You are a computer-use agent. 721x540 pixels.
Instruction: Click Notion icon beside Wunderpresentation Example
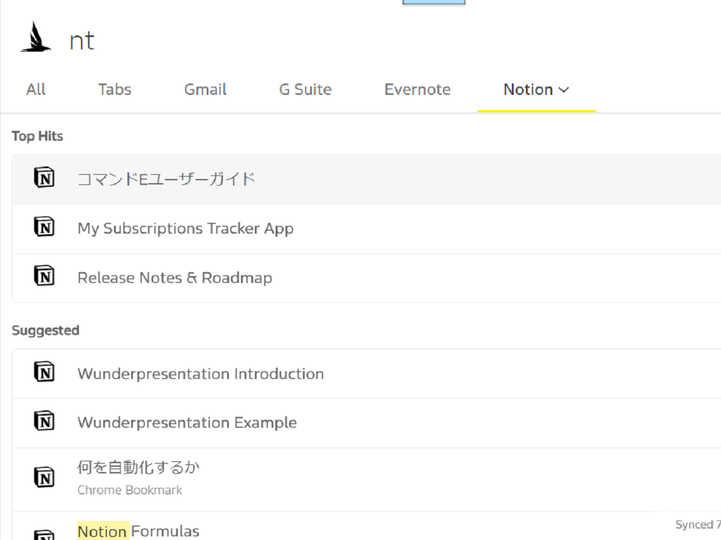point(44,421)
